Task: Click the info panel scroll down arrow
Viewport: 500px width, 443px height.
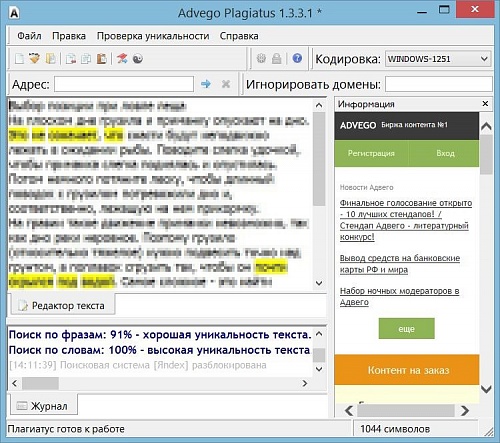Action: pyautogui.click(x=486, y=389)
